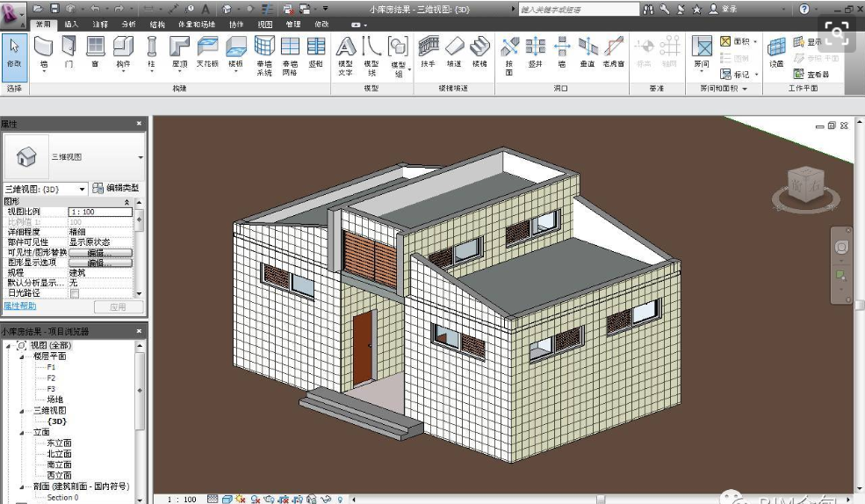Image resolution: width=865 pixels, height=504 pixels.
Task: Click 编辑 button for 可见性/图形替换
Action: [100, 253]
